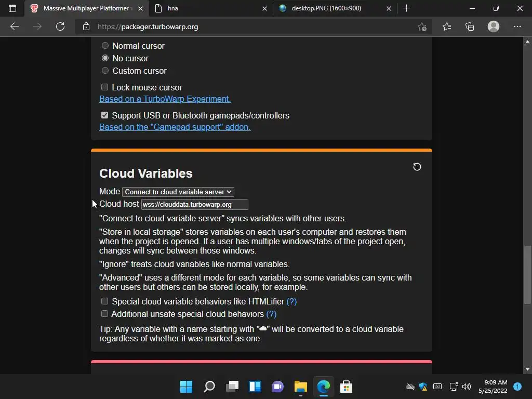Switch to Massive Multiplayer Platformer tab
Viewport: 532px width, 399px height.
[x=86, y=8]
